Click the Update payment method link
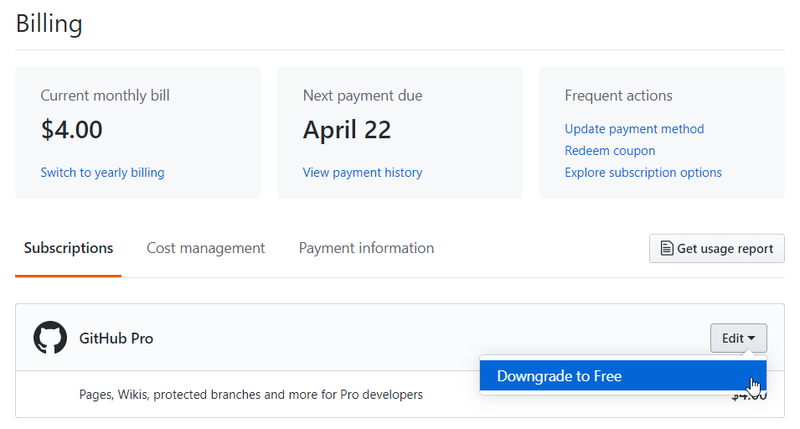Viewport: 800px width, 429px height. tap(634, 129)
